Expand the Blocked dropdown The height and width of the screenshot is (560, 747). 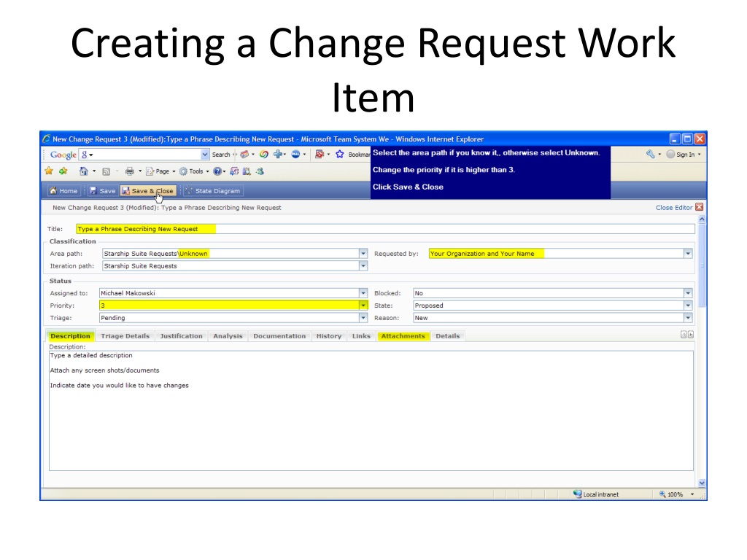(688, 293)
